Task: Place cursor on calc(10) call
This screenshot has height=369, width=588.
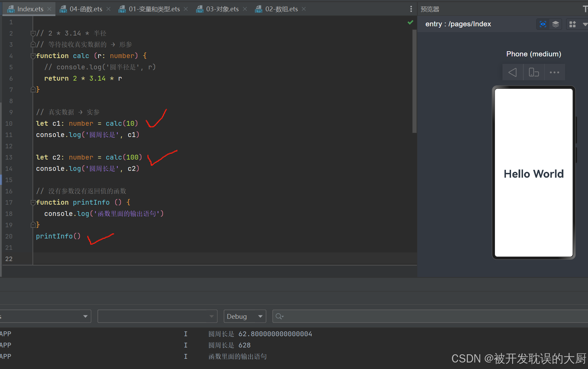Action: [122, 124]
